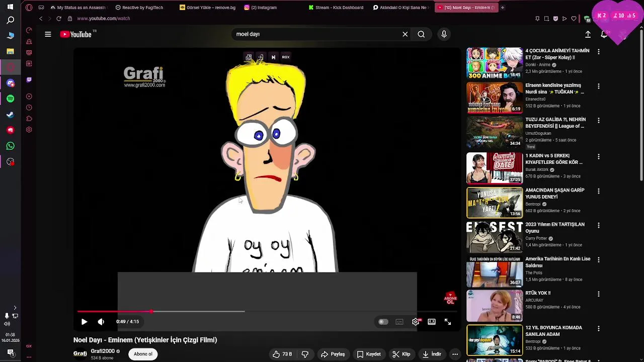Click the player overlay arrow-into-box icon
Image resolution: width=644 pixels, height=362 pixels.
pos(260,57)
